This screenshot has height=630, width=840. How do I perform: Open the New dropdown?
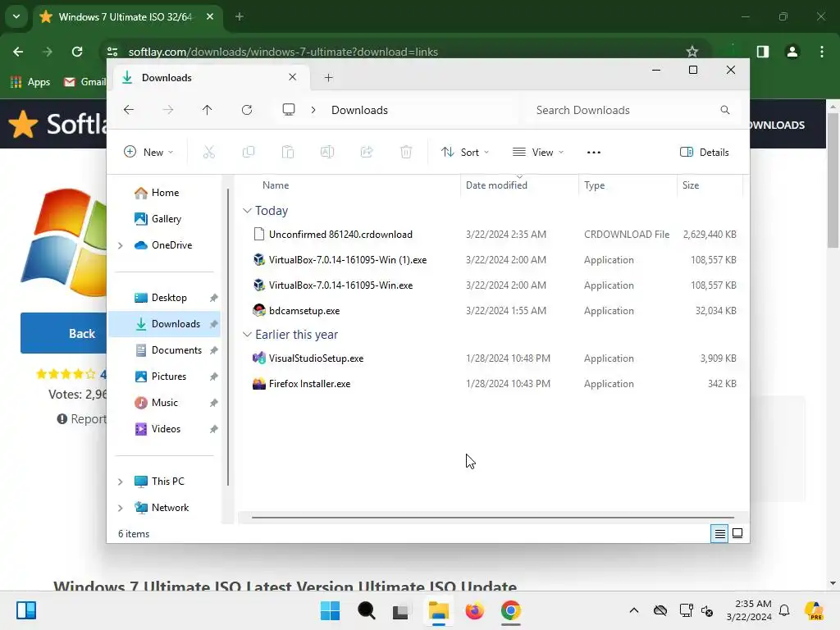coord(148,152)
